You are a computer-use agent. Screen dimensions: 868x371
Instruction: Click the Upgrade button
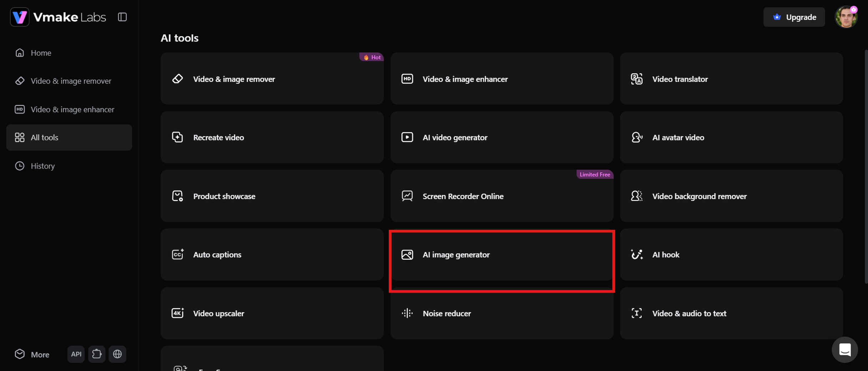tap(794, 17)
